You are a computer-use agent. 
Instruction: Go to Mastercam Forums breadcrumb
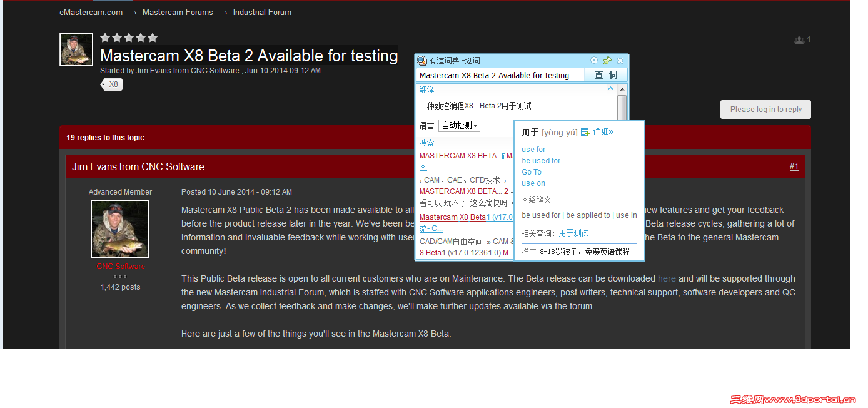click(x=178, y=12)
